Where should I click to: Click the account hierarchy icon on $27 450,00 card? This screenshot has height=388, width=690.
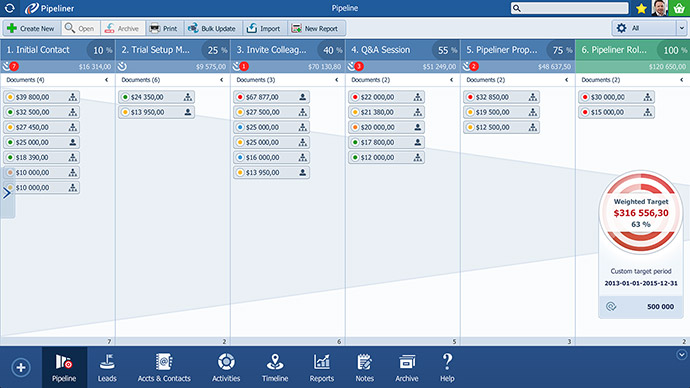pos(73,127)
